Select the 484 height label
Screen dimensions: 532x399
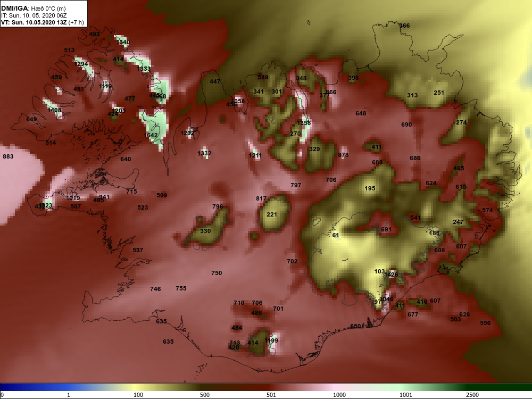click(x=237, y=327)
